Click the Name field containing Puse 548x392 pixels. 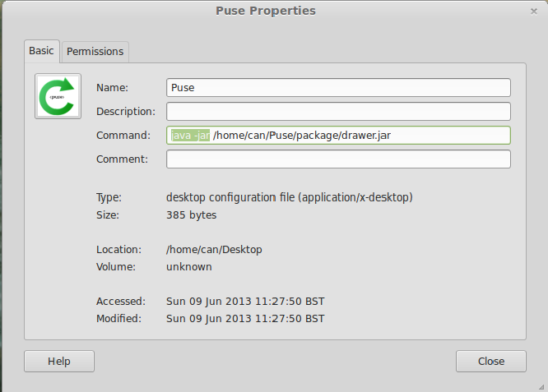[338, 88]
